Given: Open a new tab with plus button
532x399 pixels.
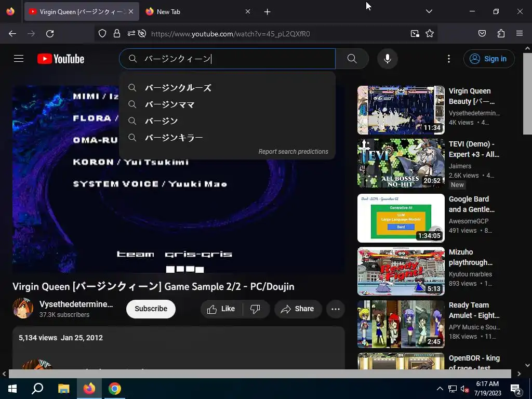Looking at the screenshot, I should 268,12.
